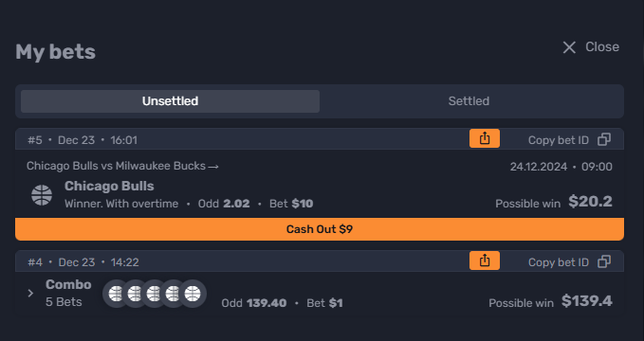
Task: Cash out $9 on Bulls bet
Action: coord(320,229)
